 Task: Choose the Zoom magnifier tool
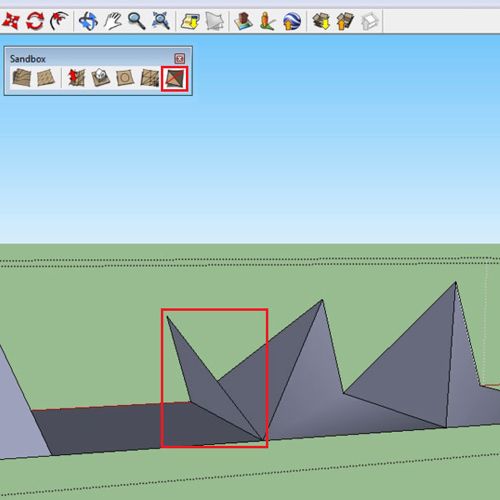coord(136,21)
